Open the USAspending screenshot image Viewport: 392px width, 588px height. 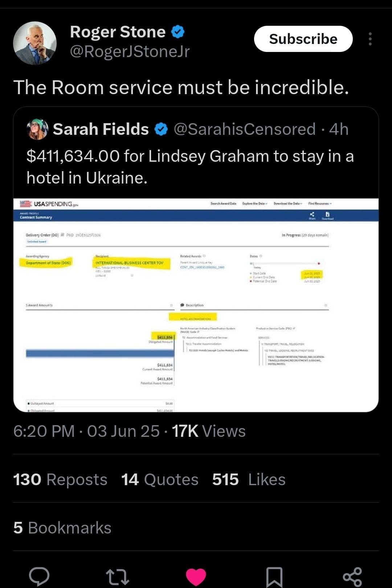(196, 305)
